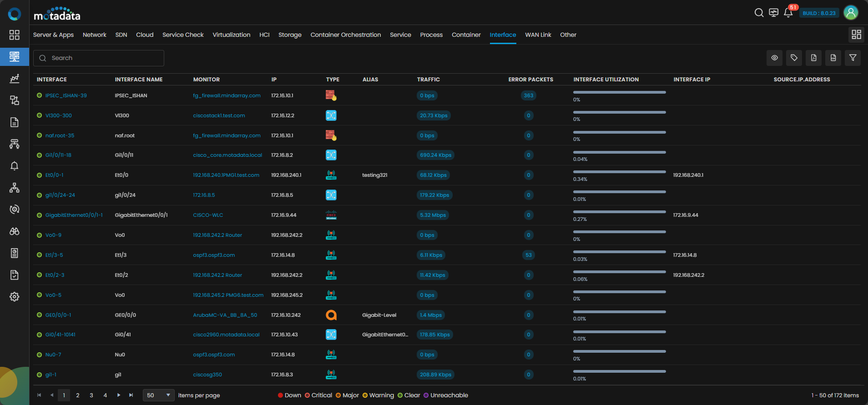
Task: Click the global search magnifier icon
Action: (759, 13)
